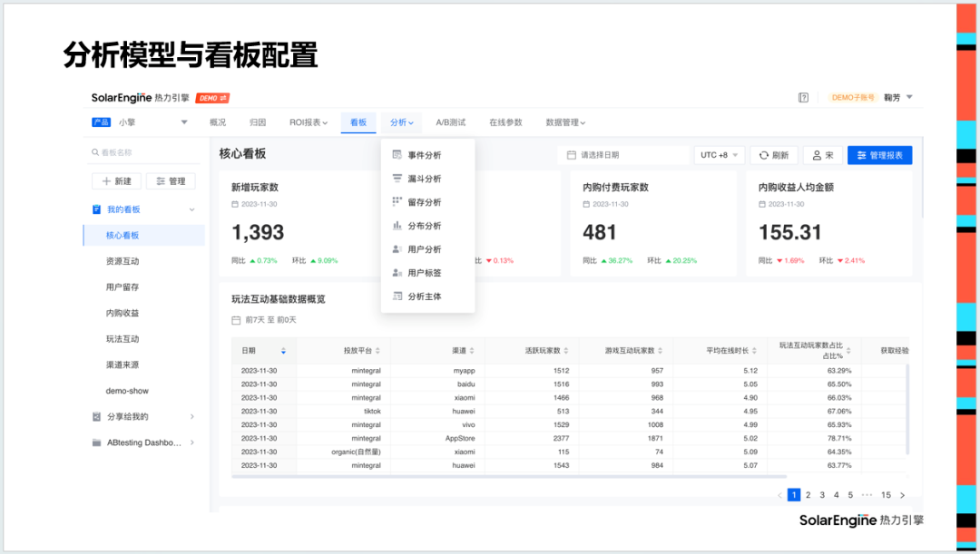This screenshot has height=554, width=980.
Task: Go to page 2 in table pagination
Action: pos(807,495)
